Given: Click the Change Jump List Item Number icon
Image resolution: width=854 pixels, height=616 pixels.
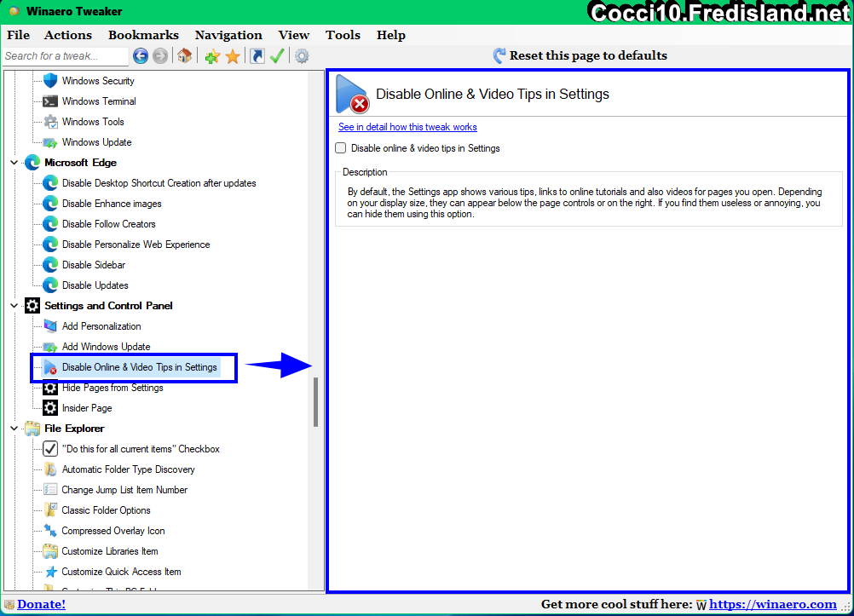Looking at the screenshot, I should coord(50,490).
